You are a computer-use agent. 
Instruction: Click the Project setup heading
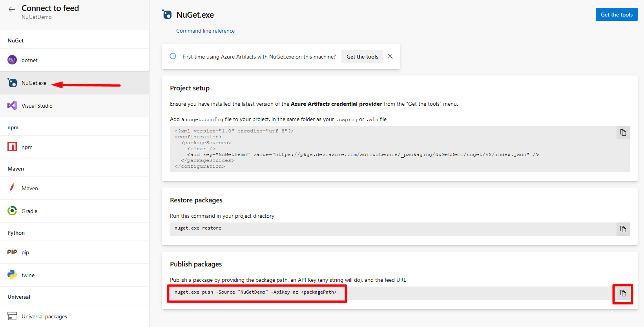(190, 88)
